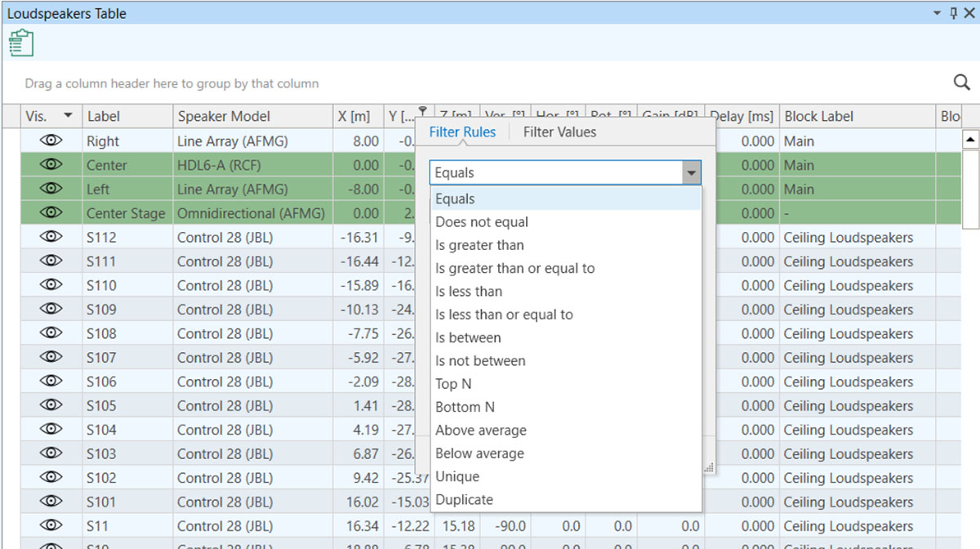Click the pin icon of Loudspeakers Table panel
The height and width of the screenshot is (549, 980).
(x=953, y=13)
